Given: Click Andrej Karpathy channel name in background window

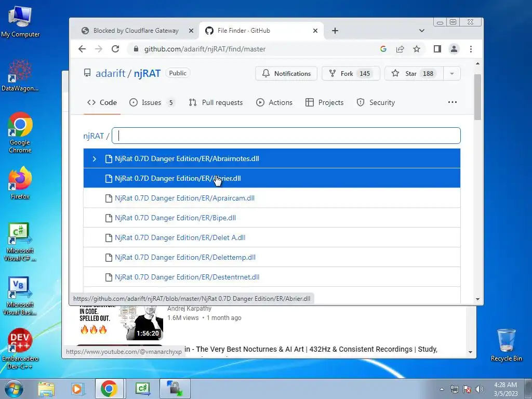Looking at the screenshot, I should coord(189,309).
